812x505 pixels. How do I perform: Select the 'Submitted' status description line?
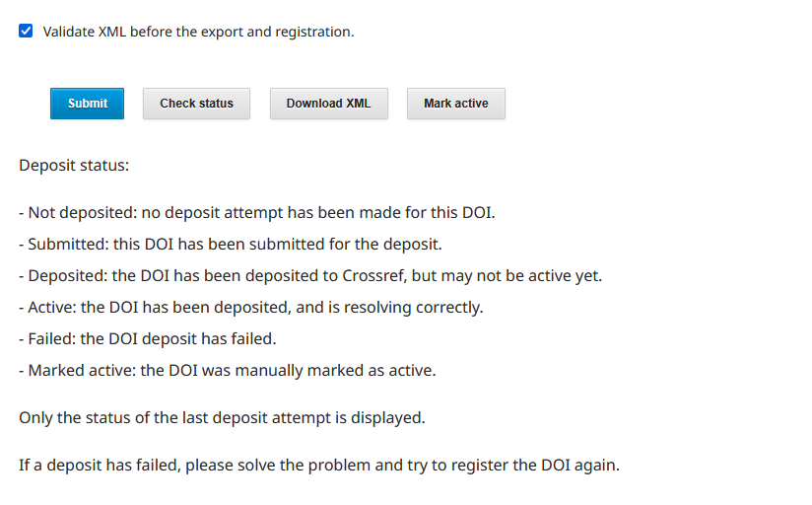point(231,244)
